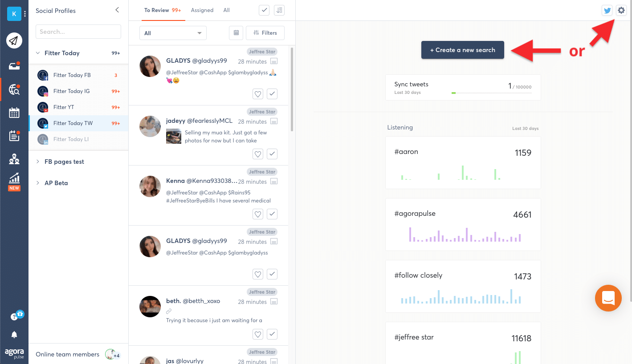Click the Search profiles input field
This screenshot has width=632, height=364.
tap(78, 32)
